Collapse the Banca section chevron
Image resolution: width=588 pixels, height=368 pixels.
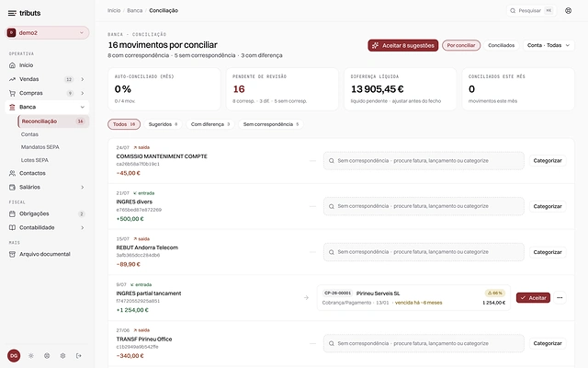(x=82, y=107)
